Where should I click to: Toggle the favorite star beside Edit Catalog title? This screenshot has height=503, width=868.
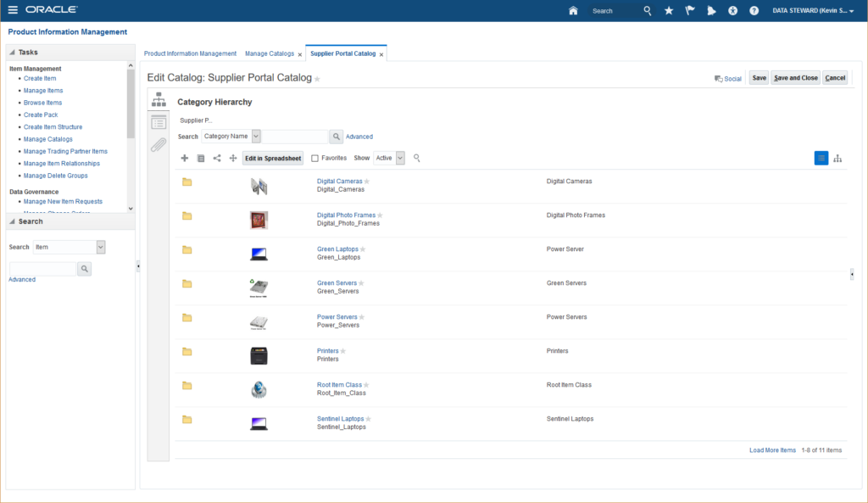[317, 79]
